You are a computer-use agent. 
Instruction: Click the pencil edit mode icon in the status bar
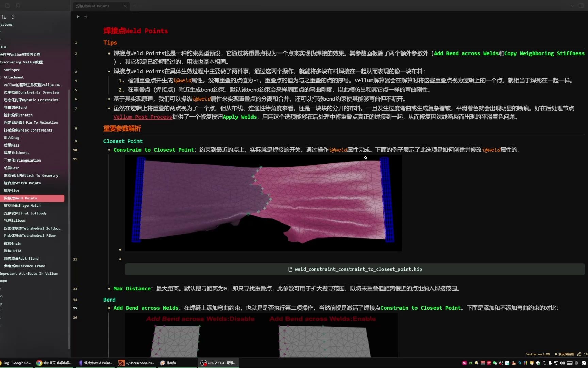point(579,354)
